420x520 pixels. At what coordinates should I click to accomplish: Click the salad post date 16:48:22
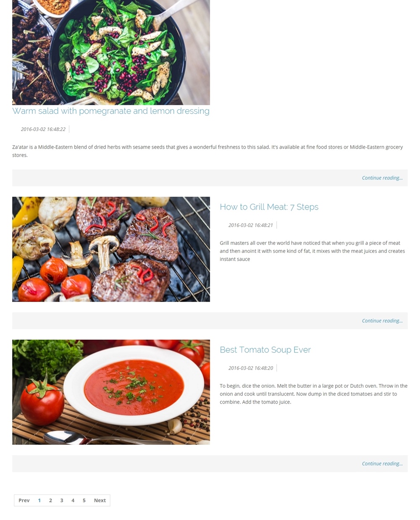[x=43, y=129]
